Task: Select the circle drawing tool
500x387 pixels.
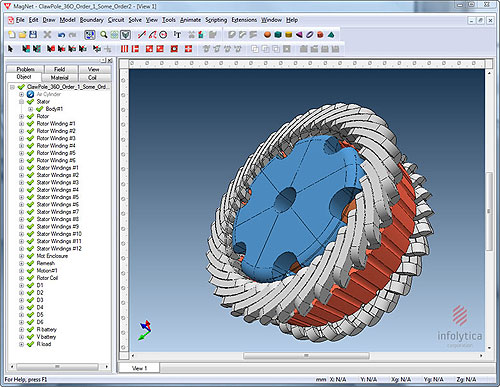Action: (x=163, y=35)
